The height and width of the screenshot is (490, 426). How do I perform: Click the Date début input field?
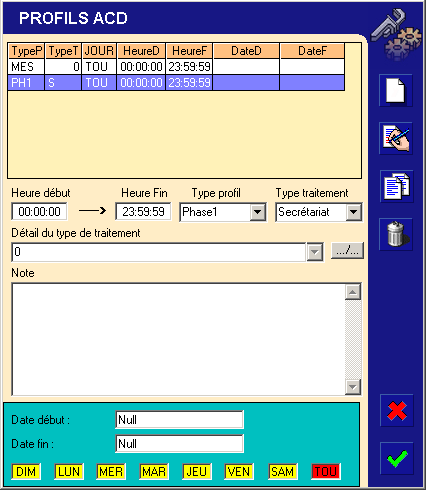180,420
